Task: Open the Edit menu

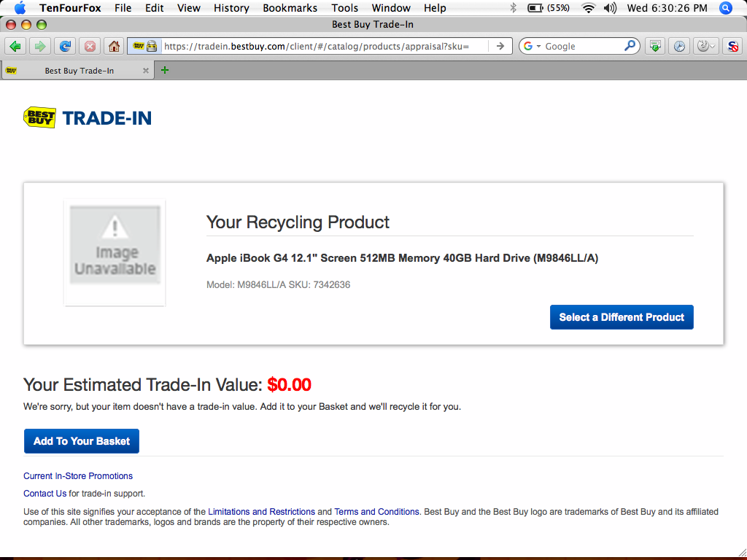Action: (x=155, y=7)
